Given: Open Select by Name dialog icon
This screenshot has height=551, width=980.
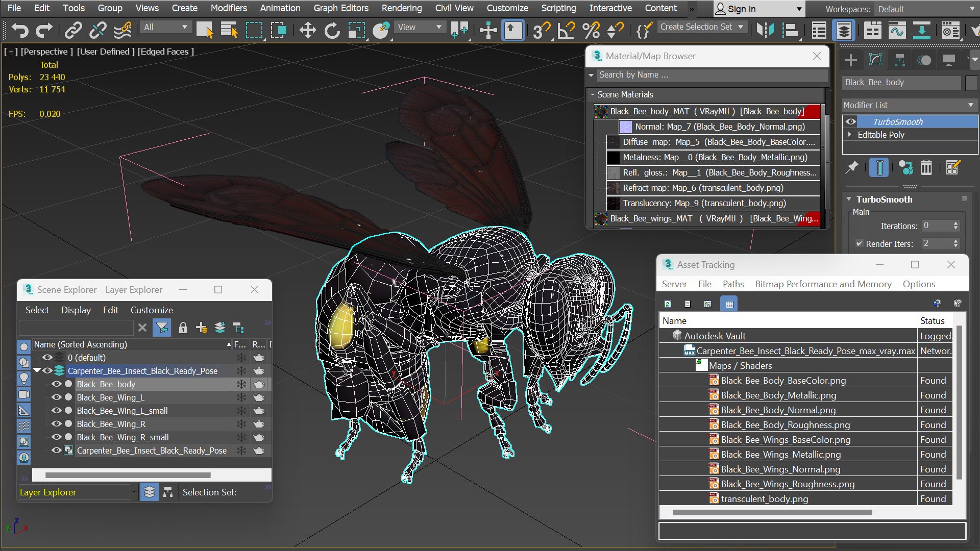Looking at the screenshot, I should [229, 31].
